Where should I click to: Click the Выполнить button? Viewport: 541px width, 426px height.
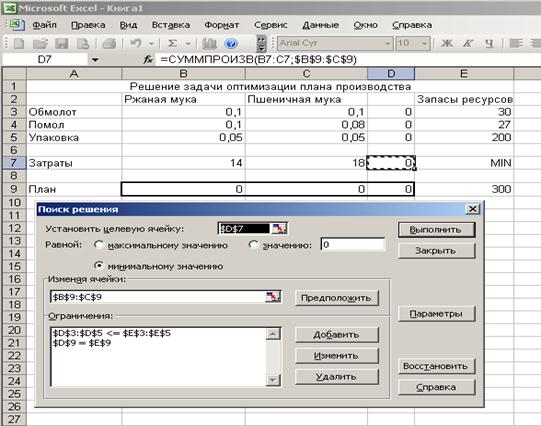pyautogui.click(x=436, y=230)
